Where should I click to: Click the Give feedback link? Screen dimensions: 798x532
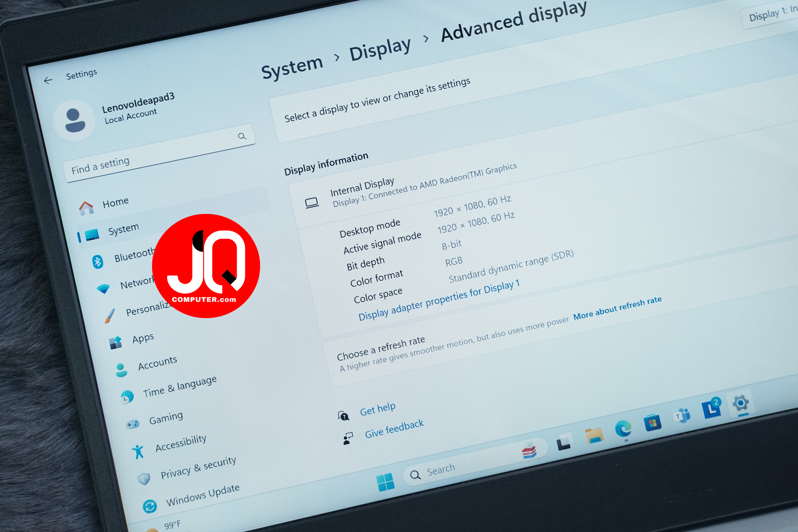click(394, 428)
